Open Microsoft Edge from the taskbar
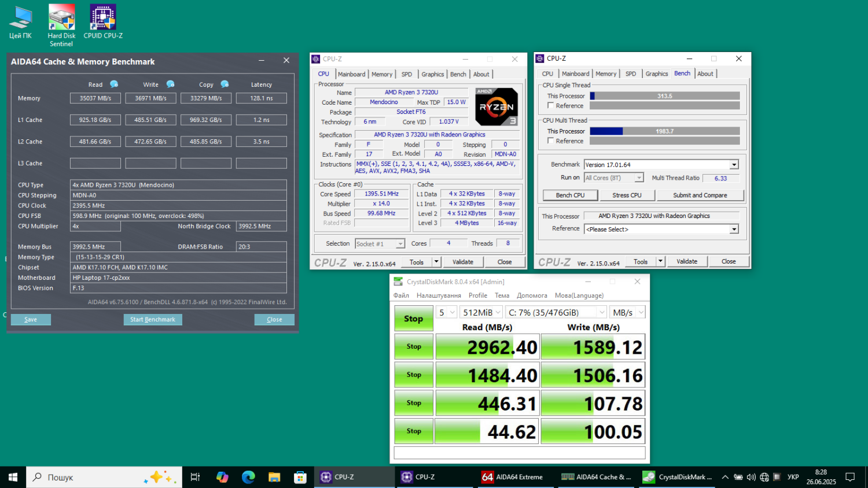This screenshot has width=868, height=488. 248,477
